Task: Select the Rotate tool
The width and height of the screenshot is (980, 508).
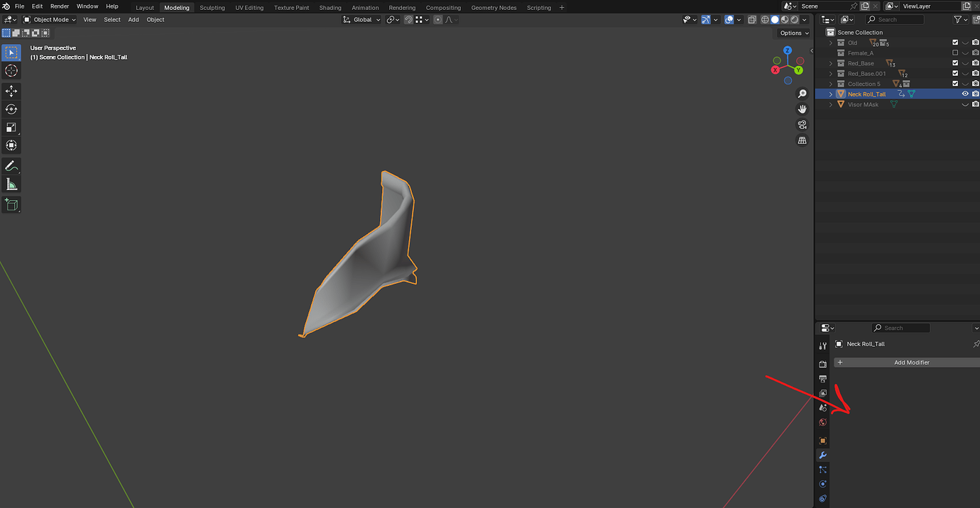Action: [x=11, y=109]
